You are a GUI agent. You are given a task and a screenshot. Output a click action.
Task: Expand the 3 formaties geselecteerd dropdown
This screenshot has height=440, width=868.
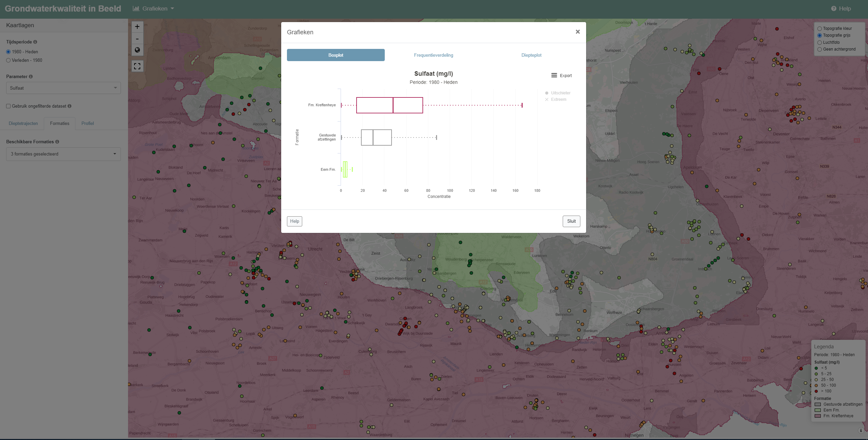coord(64,154)
